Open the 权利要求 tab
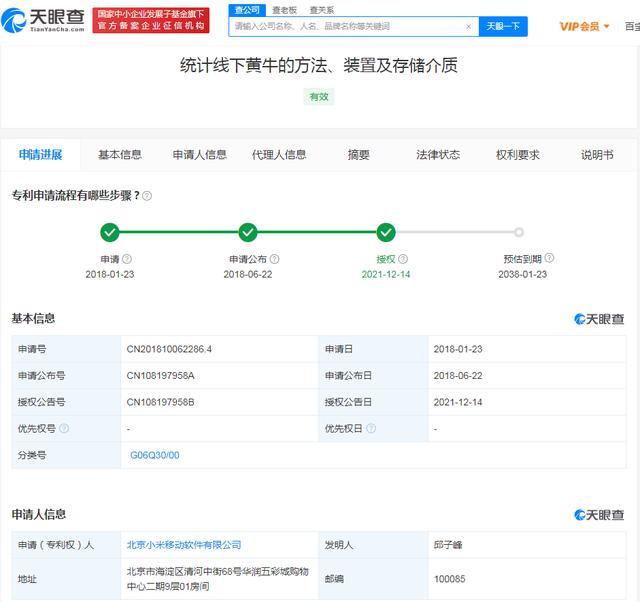This screenshot has height=602, width=640. (517, 155)
